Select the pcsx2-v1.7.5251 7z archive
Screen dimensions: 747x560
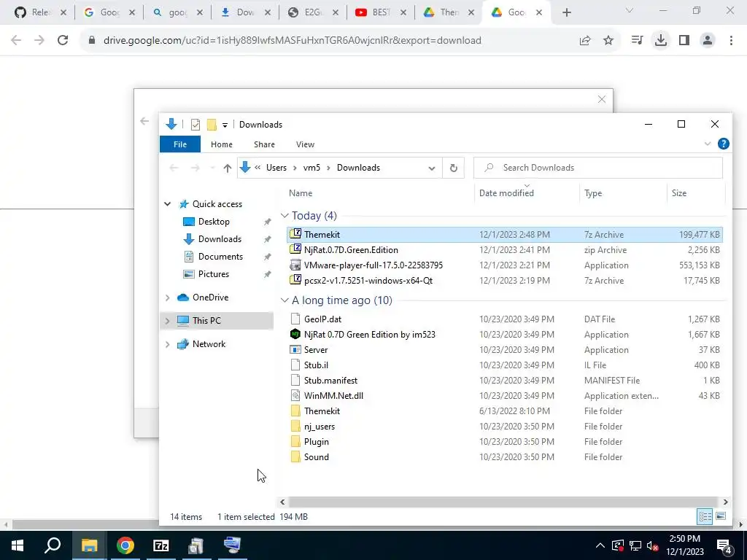point(505,281)
